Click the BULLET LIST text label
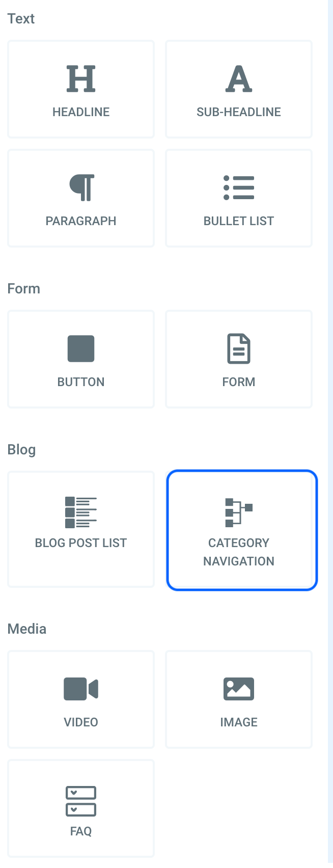333x868 pixels. pyautogui.click(x=239, y=221)
